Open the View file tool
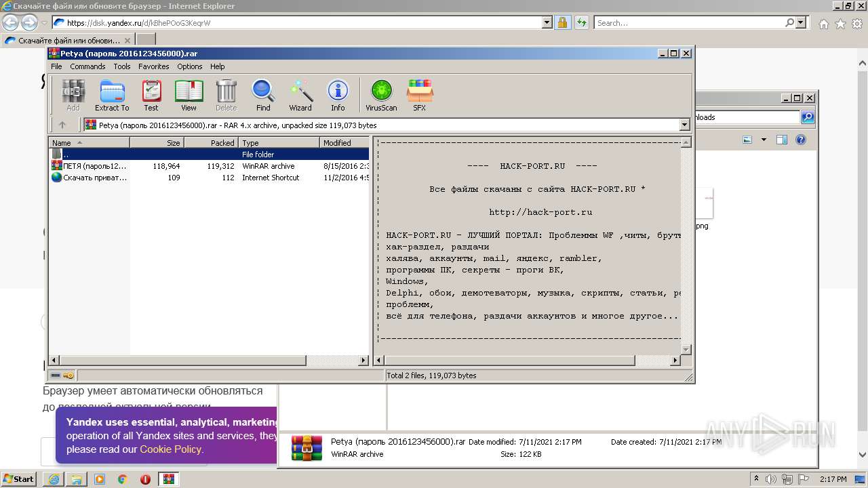 coord(189,95)
